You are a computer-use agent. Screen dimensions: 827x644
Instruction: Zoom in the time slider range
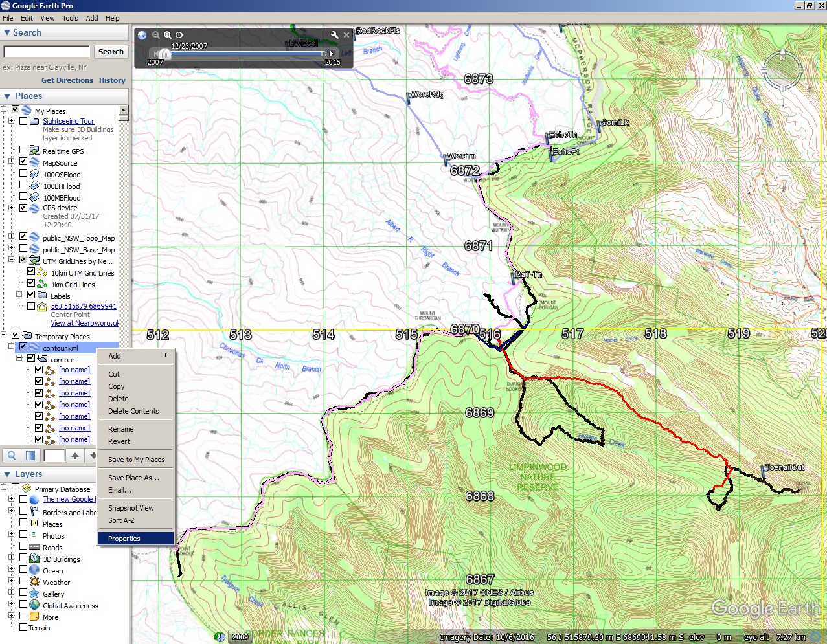(168, 35)
